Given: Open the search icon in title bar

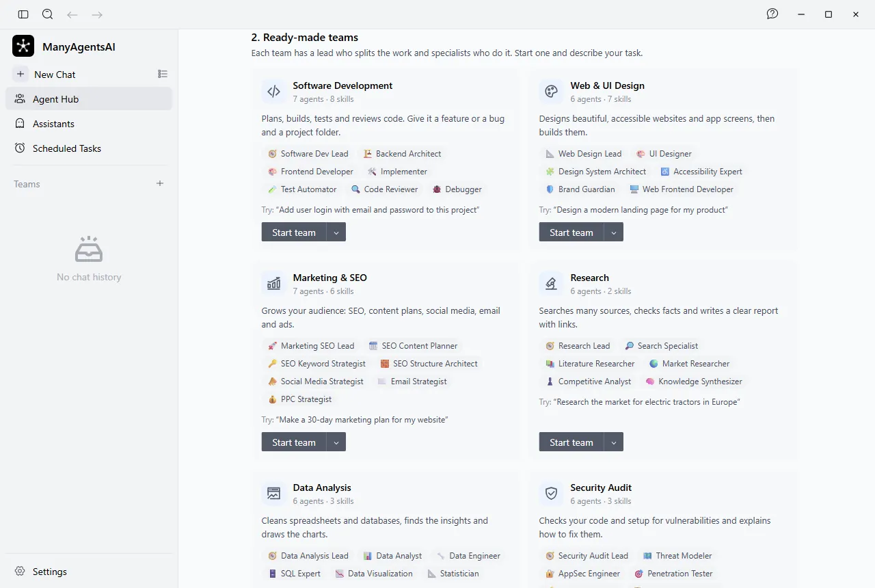Looking at the screenshot, I should coord(47,14).
